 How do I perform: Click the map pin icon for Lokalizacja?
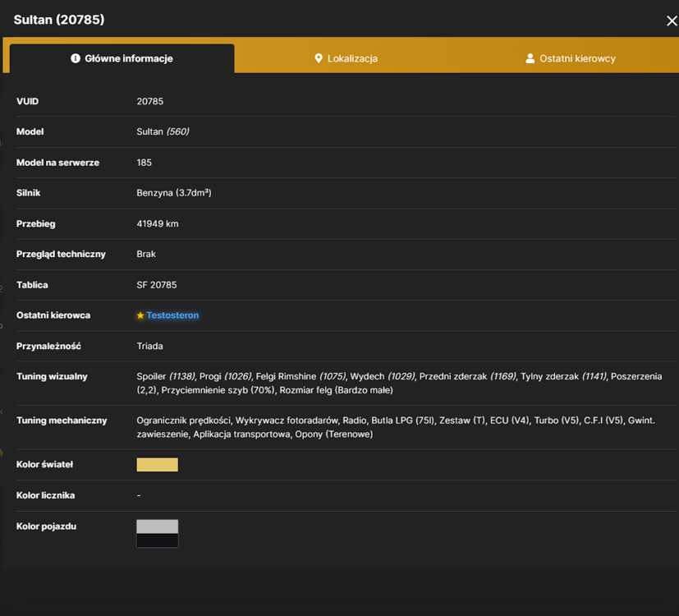click(x=319, y=58)
